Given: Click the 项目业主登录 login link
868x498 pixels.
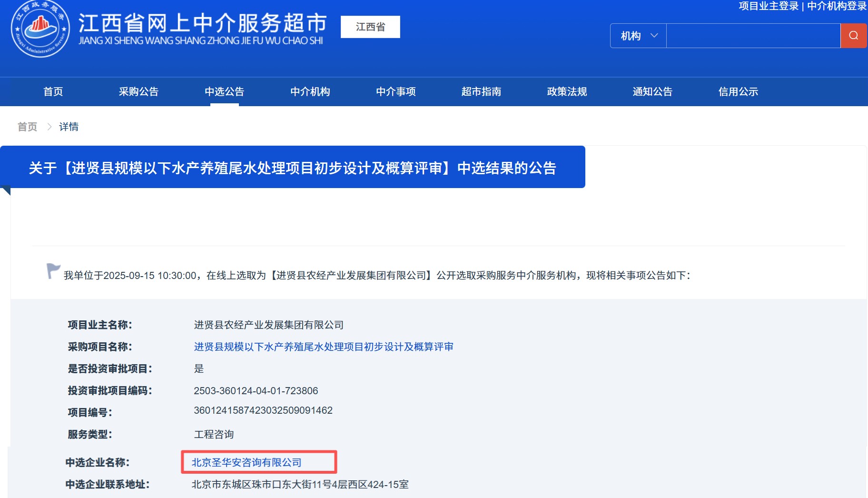Looking at the screenshot, I should click(x=768, y=6).
